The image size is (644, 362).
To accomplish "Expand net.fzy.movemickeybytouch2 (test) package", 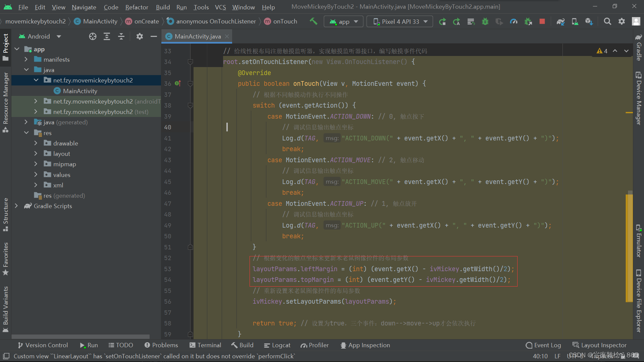I will pos(36,112).
